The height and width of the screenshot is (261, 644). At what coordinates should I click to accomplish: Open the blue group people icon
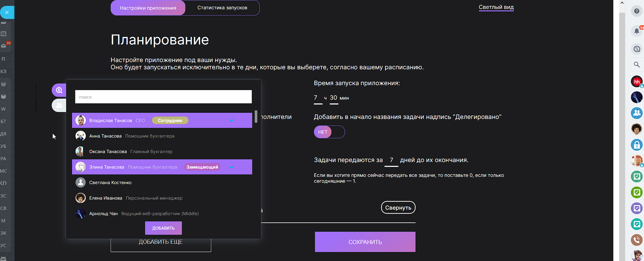(636, 113)
